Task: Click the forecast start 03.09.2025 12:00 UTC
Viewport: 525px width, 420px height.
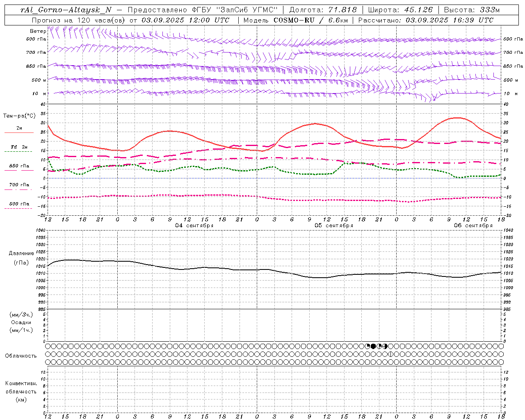Action: [x=185, y=20]
